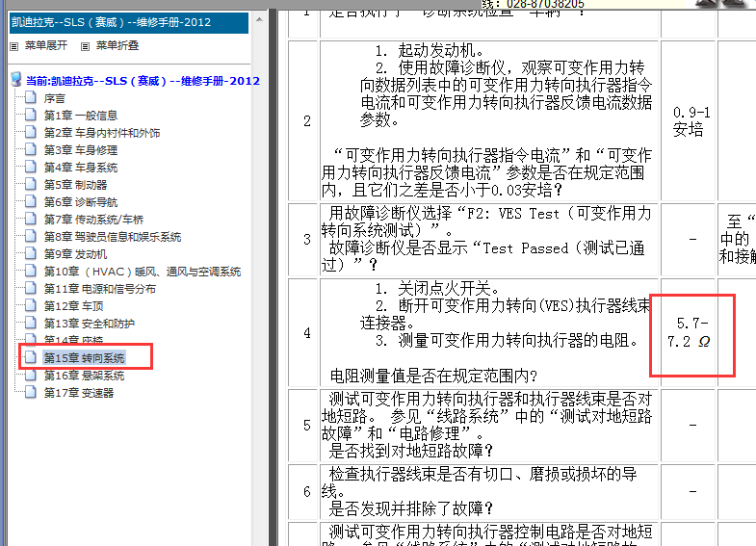Open 第1章 一般信息
The width and height of the screenshot is (756, 546).
pos(81,116)
